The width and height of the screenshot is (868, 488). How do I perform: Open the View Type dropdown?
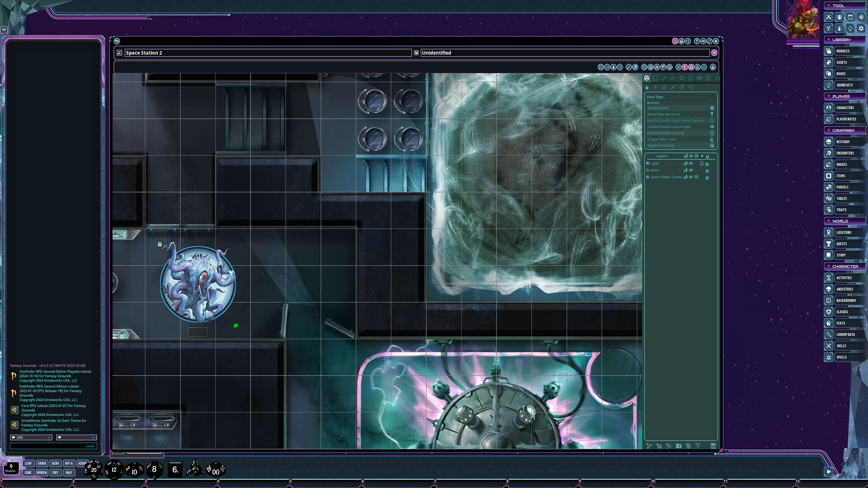(x=689, y=97)
